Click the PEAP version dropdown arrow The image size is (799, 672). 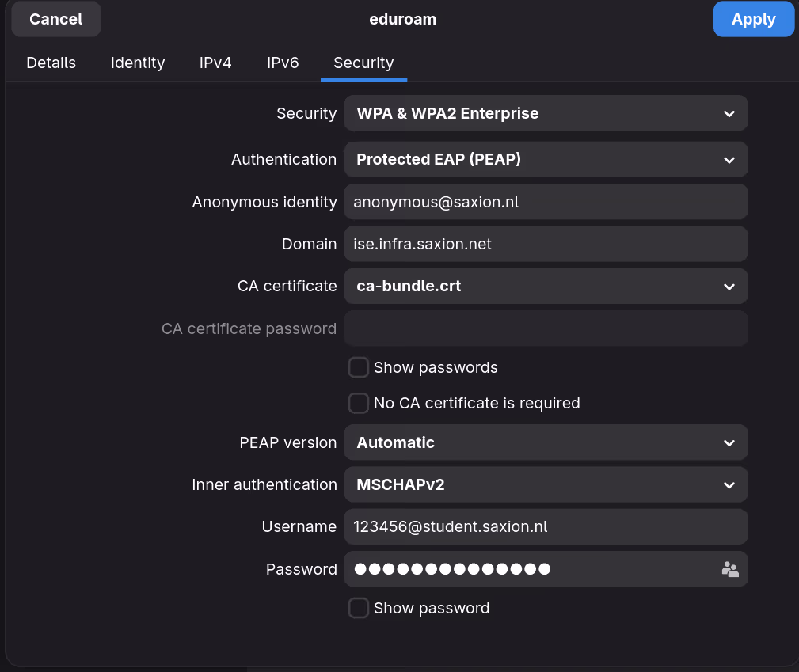[729, 442]
